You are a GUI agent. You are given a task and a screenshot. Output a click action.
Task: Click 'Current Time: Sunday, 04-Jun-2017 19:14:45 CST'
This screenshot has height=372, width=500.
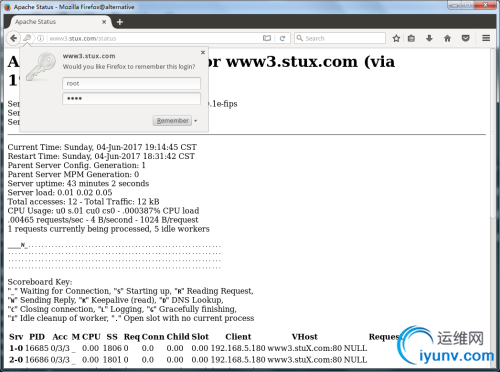pyautogui.click(x=102, y=147)
